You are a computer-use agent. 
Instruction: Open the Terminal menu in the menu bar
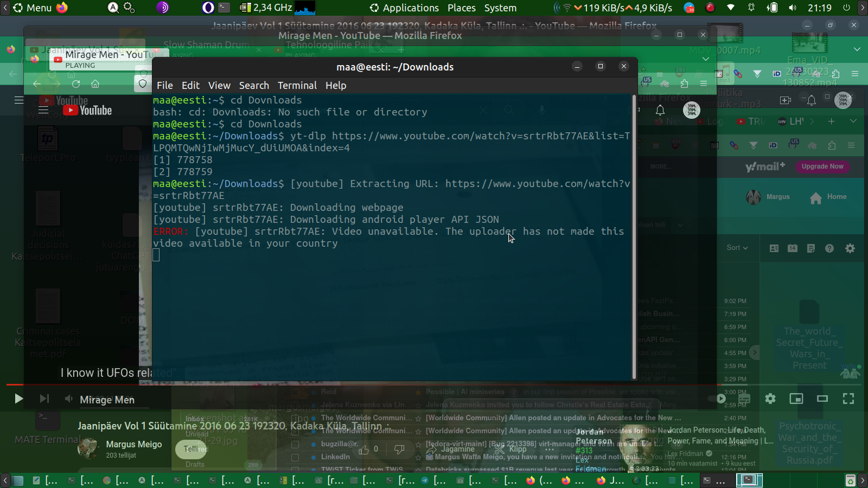tap(297, 86)
